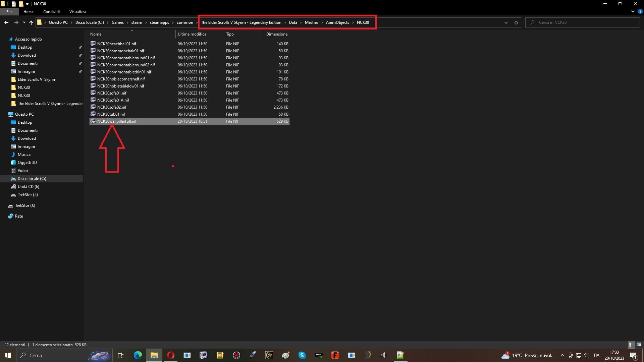
Task: Open Oggetti 3D in sidebar
Action: tap(27, 163)
